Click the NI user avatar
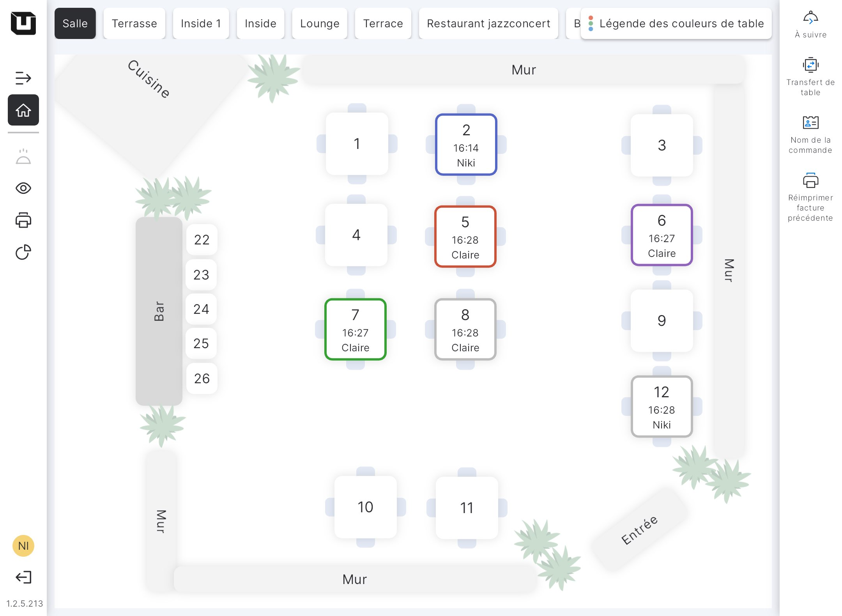 tap(23, 545)
